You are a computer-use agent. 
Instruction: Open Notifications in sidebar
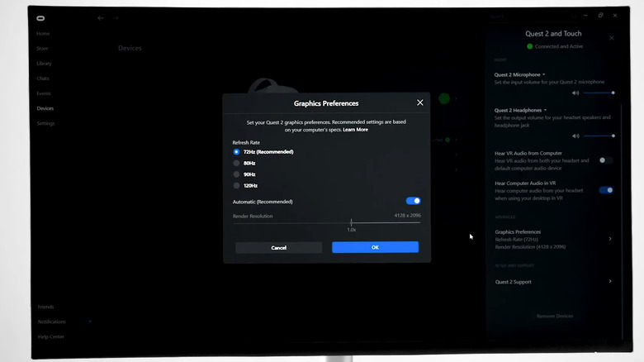(52, 322)
